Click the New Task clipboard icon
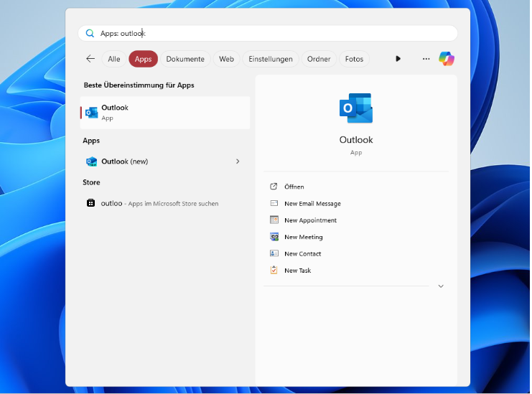The width and height of the screenshot is (532, 394). pyautogui.click(x=274, y=270)
